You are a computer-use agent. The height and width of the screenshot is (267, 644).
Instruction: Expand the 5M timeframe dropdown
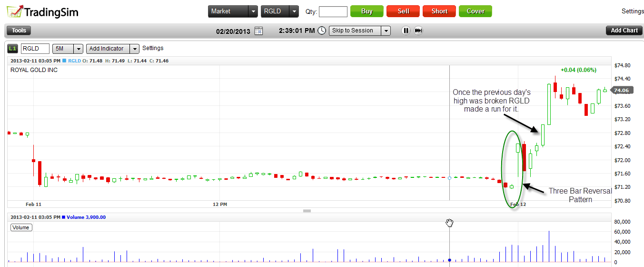coord(79,49)
